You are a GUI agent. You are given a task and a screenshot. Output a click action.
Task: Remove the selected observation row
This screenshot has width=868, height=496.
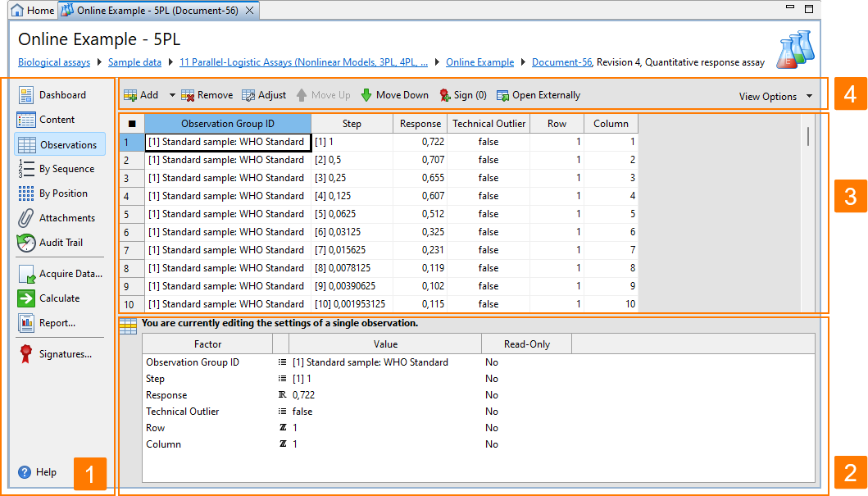(x=207, y=95)
